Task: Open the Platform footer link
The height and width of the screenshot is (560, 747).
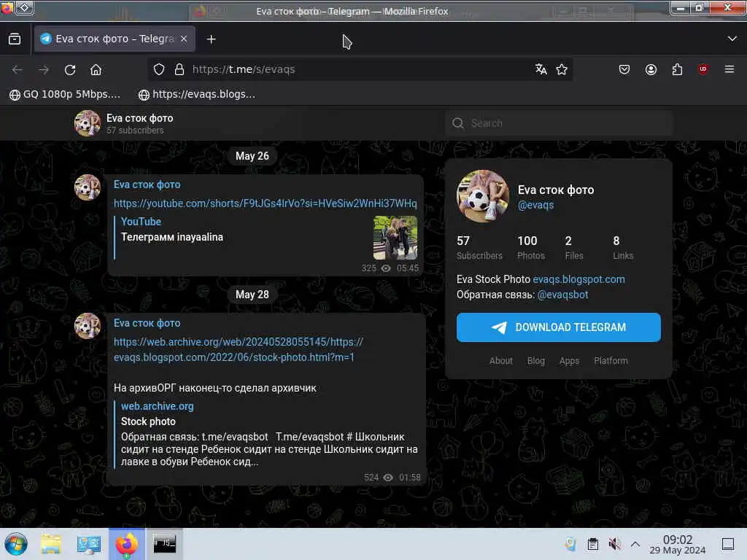Action: (x=611, y=361)
